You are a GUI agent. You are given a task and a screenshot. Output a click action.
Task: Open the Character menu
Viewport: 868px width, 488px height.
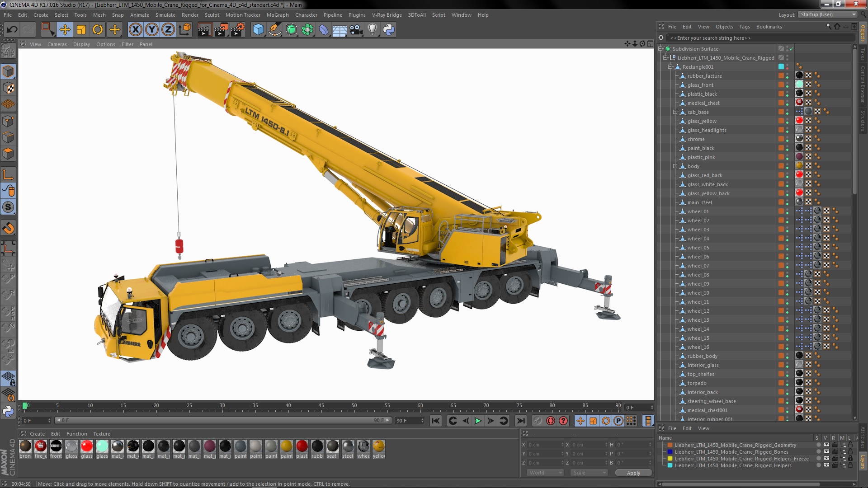[306, 15]
